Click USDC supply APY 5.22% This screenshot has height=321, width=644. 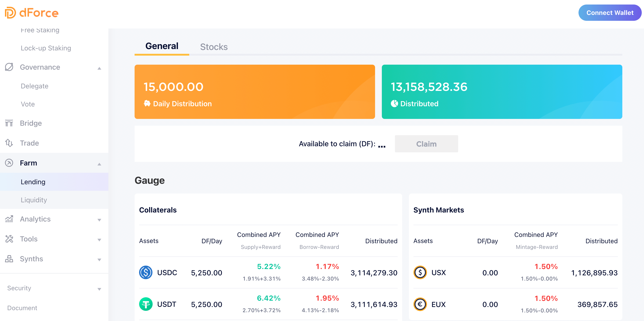[x=269, y=267]
